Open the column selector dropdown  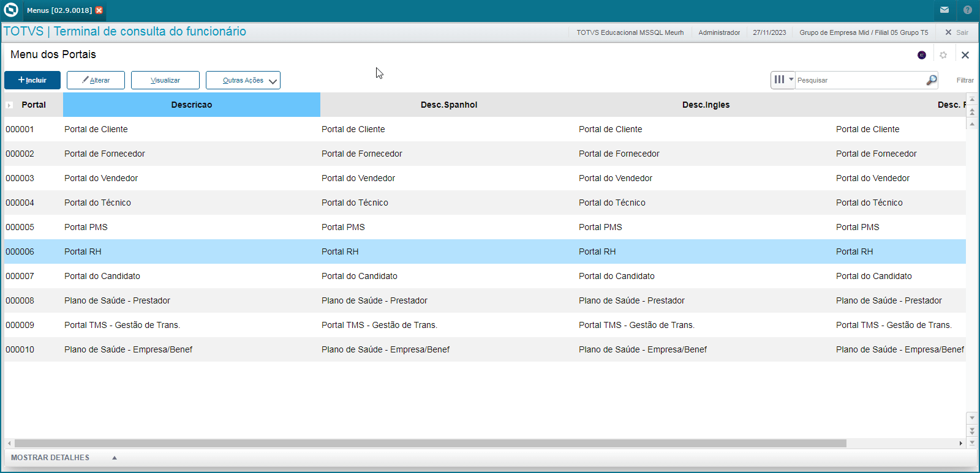(x=783, y=80)
